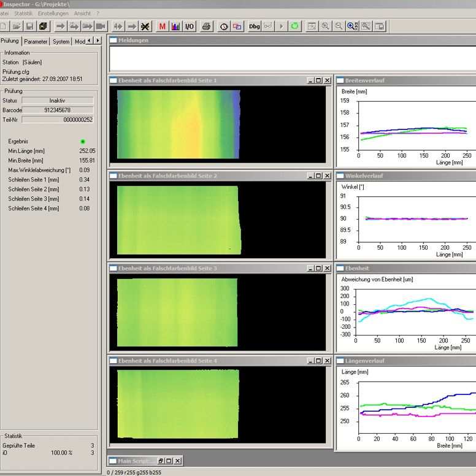This screenshot has height=476, width=476.
Task: Open the Einstellungen menu
Action: pyautogui.click(x=53, y=13)
